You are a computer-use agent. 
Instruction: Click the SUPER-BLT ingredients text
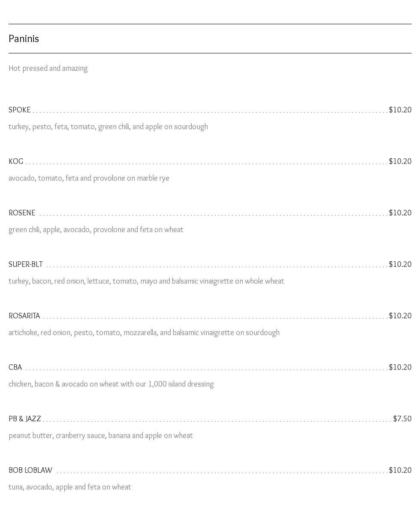[x=146, y=281]
